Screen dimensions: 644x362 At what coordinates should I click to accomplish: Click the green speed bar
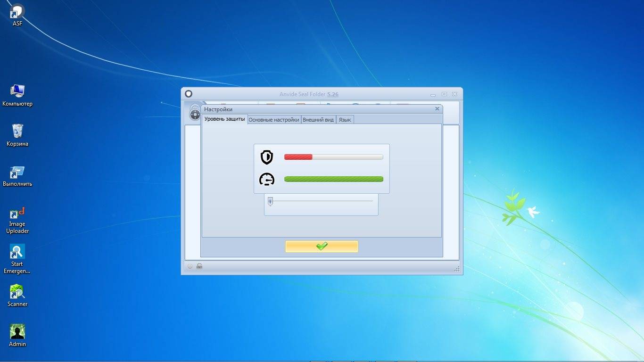(x=333, y=179)
